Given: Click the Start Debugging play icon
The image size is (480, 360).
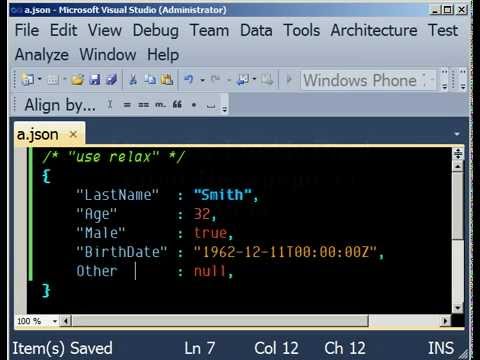Looking at the screenshot, I should pyautogui.click(x=289, y=80).
